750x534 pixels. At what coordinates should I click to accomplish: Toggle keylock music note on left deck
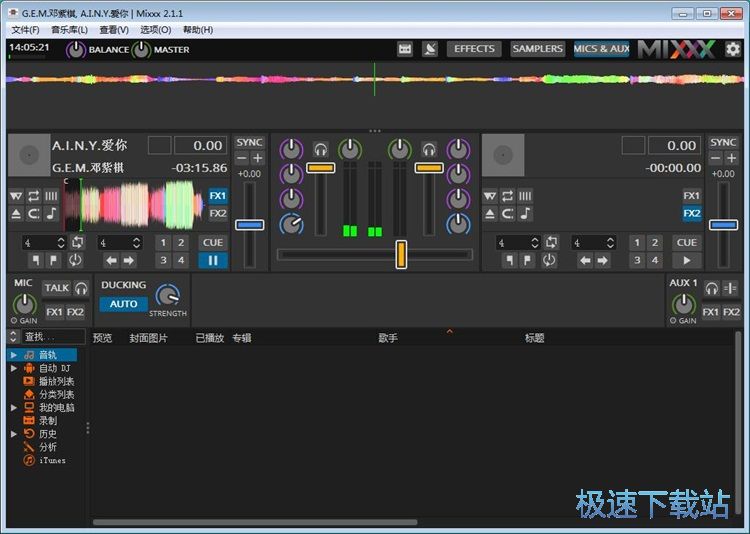tap(51, 213)
